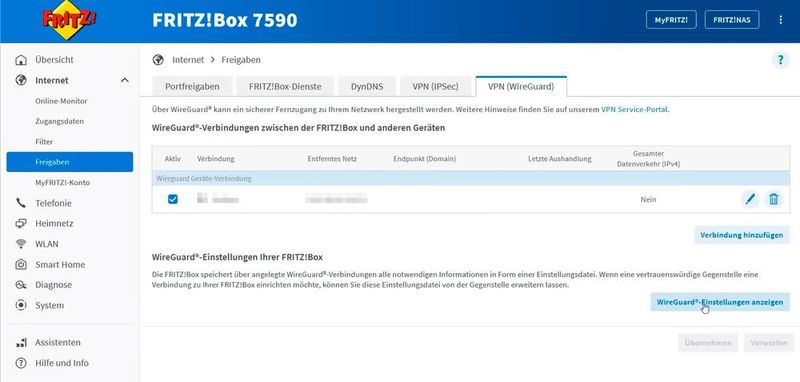Open the DynDNS tab
Viewport: 800px width, 382px height.
367,86
